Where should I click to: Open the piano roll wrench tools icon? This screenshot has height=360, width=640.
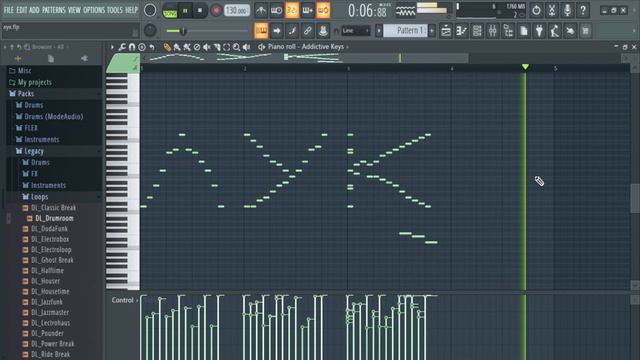coord(122,47)
